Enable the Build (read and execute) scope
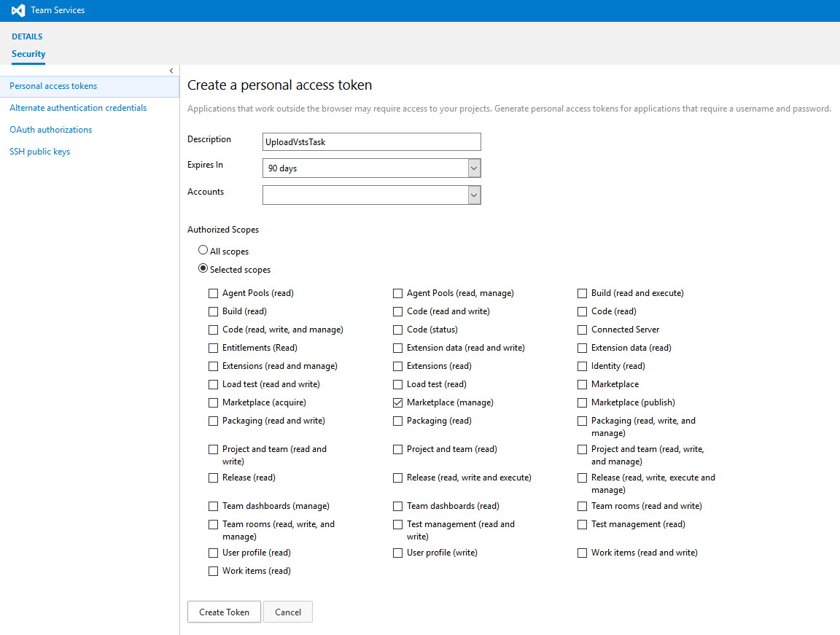This screenshot has width=840, height=635. tap(583, 293)
